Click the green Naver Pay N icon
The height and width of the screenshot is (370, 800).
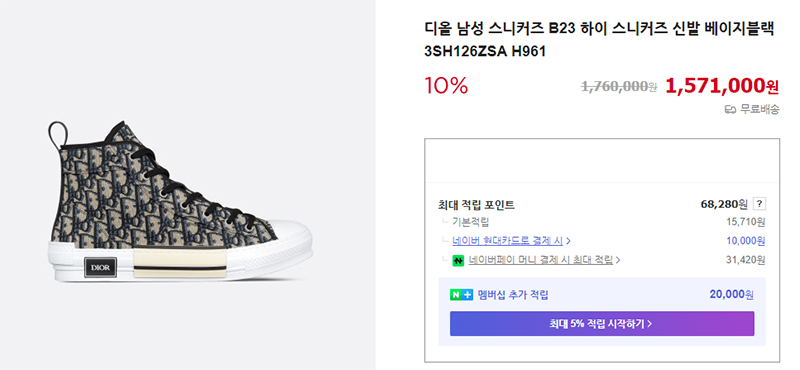(458, 260)
